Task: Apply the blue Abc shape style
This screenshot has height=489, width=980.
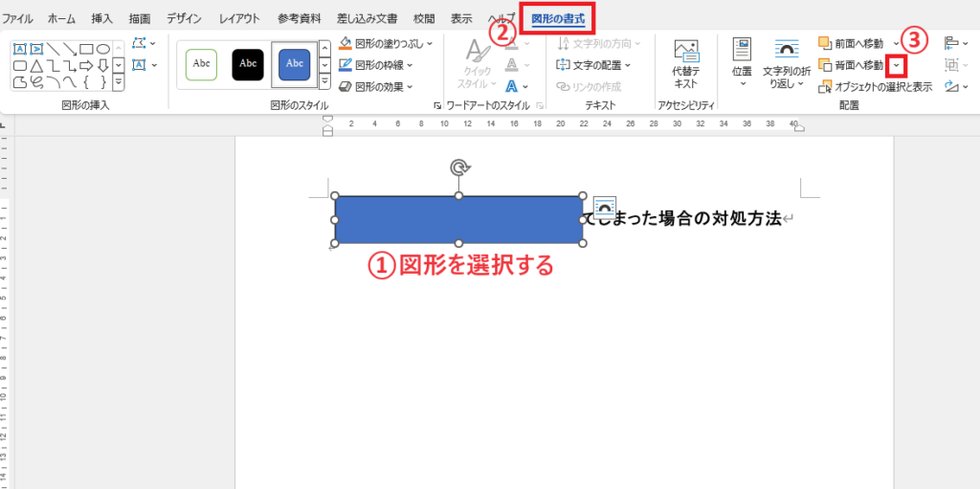Action: [295, 64]
